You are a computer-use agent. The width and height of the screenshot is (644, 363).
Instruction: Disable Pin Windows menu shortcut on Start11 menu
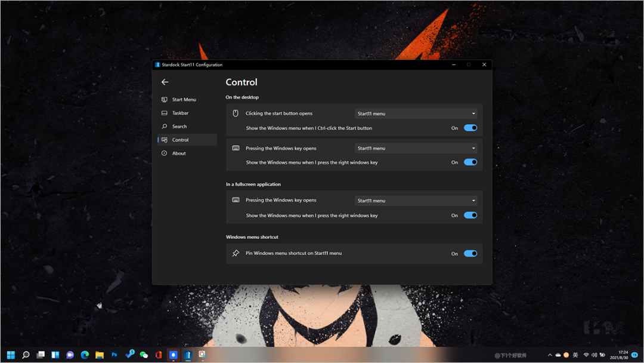point(470,254)
